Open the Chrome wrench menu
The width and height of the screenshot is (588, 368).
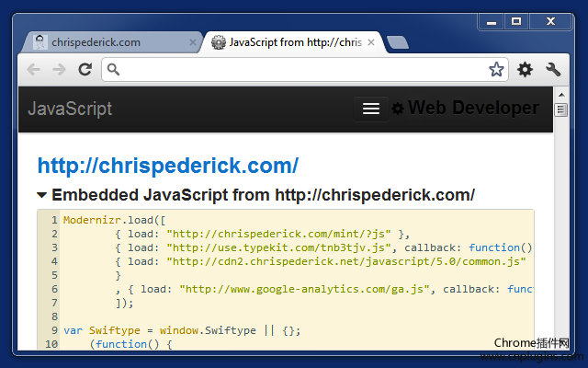pos(553,70)
